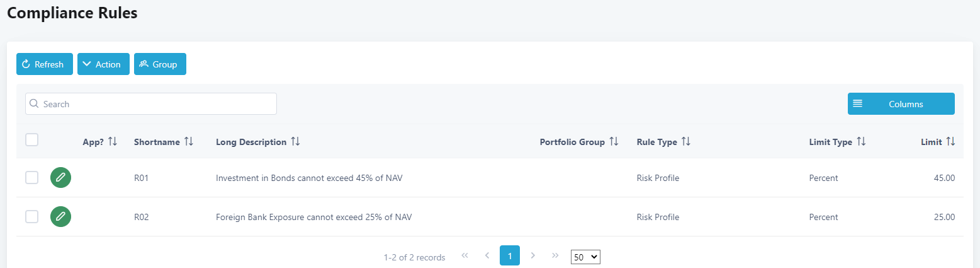
Task: Click the green edit pencil for R01
Action: tap(60, 178)
